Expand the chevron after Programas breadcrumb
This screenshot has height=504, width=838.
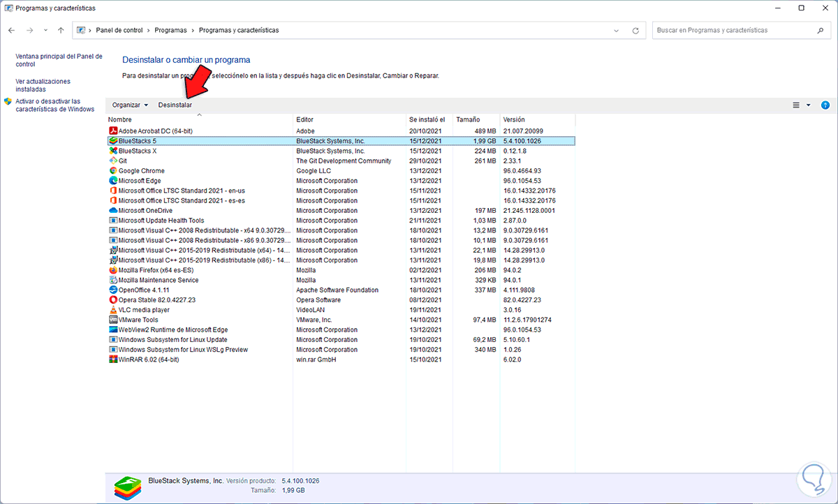click(x=193, y=31)
